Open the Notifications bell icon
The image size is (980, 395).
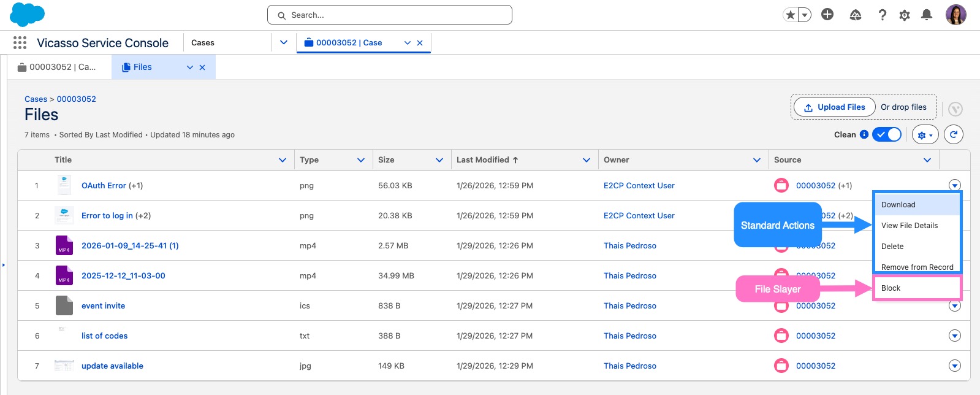pyautogui.click(x=927, y=15)
